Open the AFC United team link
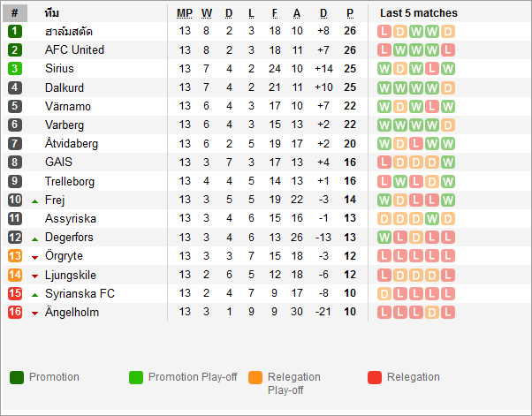The width and height of the screenshot is (532, 416). (x=74, y=50)
